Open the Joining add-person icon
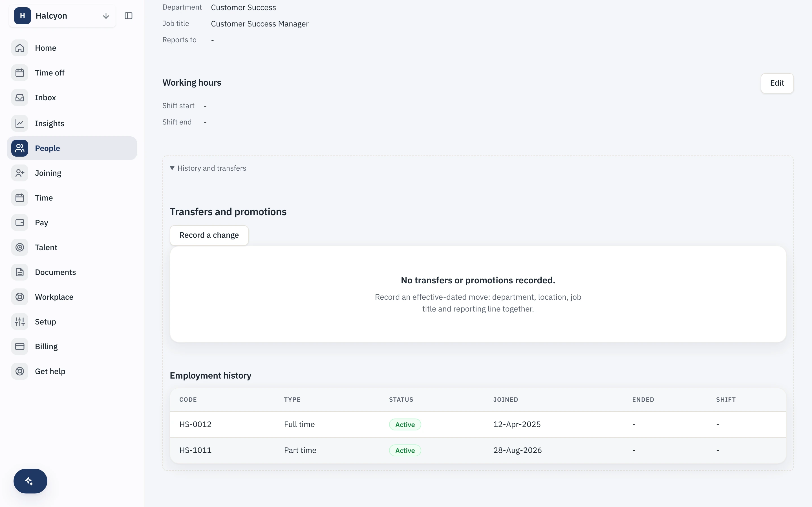812x507 pixels. point(20,173)
